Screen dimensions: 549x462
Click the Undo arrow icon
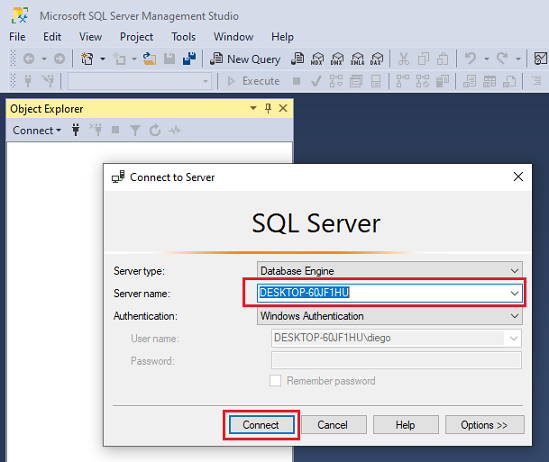(x=470, y=59)
